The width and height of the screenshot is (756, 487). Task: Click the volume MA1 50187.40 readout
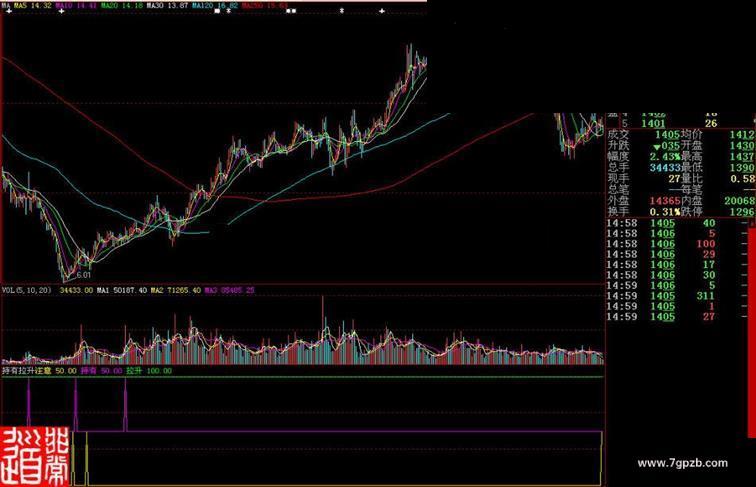click(x=122, y=291)
